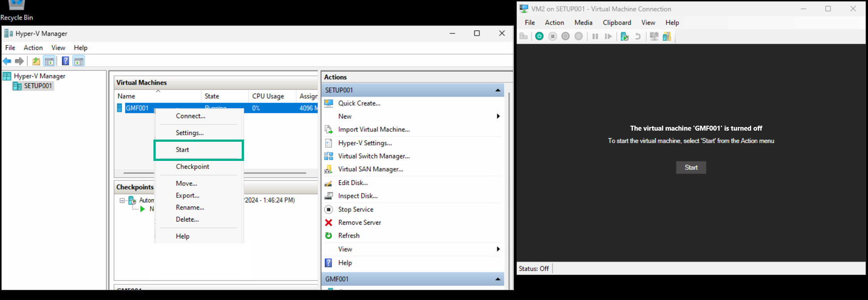Click the Checkpoint icon in VM Connection toolbar
868x300 pixels.
(624, 37)
